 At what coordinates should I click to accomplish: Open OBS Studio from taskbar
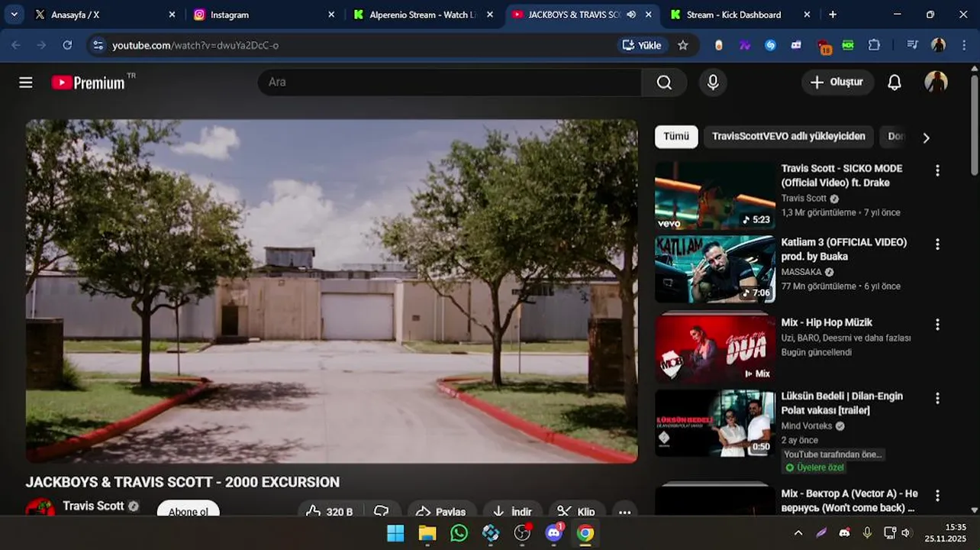pyautogui.click(x=523, y=533)
